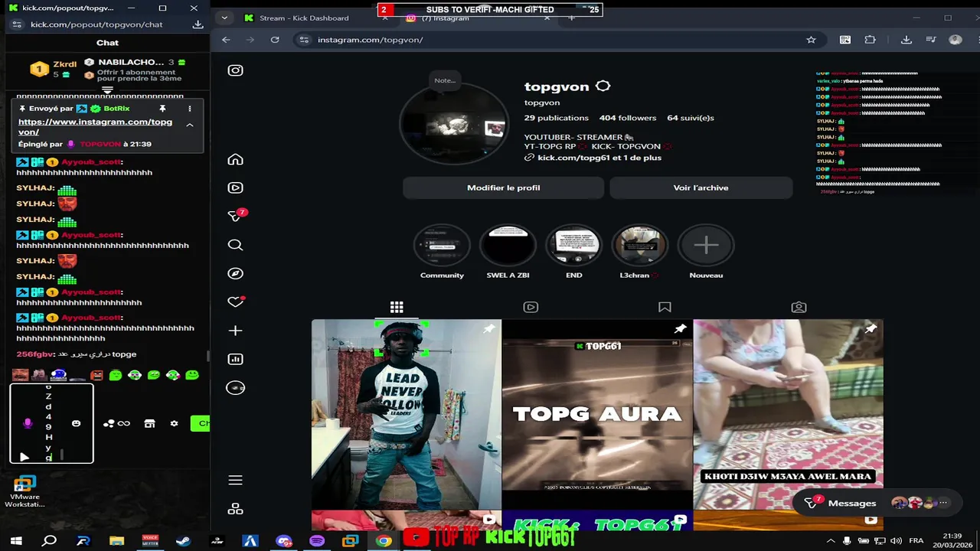Open the Instagram hamburger More menu

coord(236,480)
